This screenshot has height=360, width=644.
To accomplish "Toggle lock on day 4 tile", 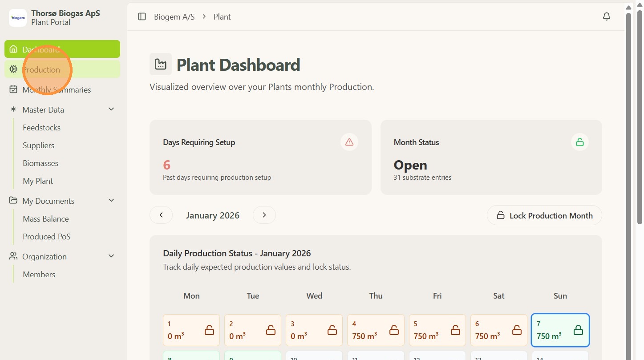I will [x=394, y=330].
